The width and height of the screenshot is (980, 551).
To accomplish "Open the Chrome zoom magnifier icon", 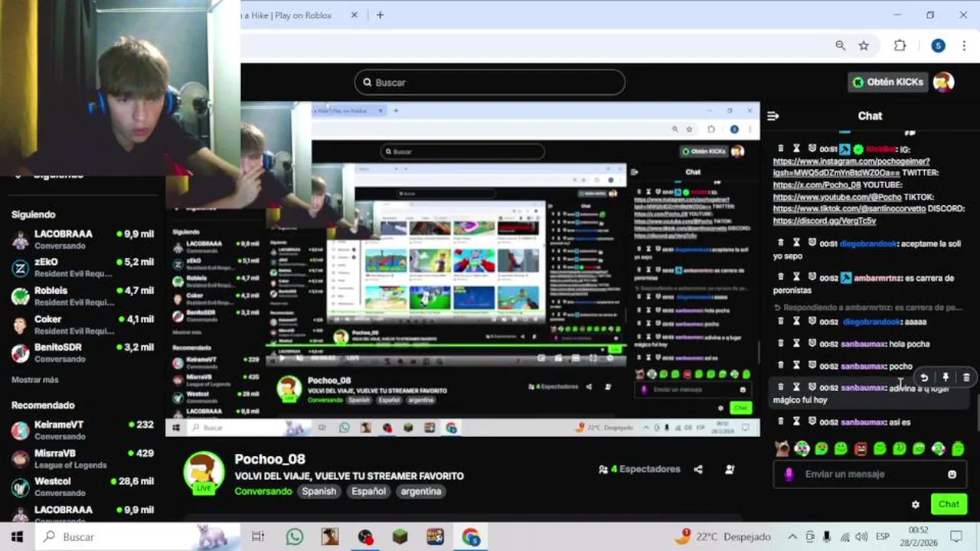I will point(841,46).
